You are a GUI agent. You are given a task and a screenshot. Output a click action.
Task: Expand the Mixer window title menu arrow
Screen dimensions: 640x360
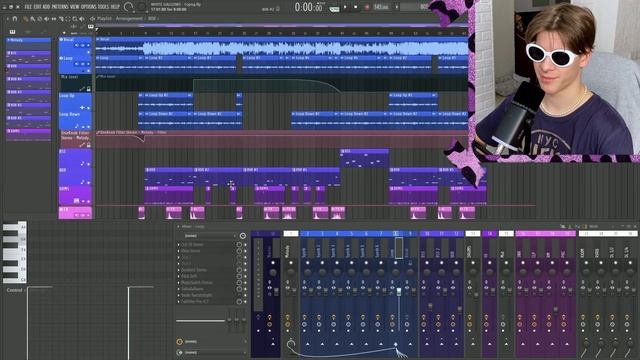tap(178, 227)
